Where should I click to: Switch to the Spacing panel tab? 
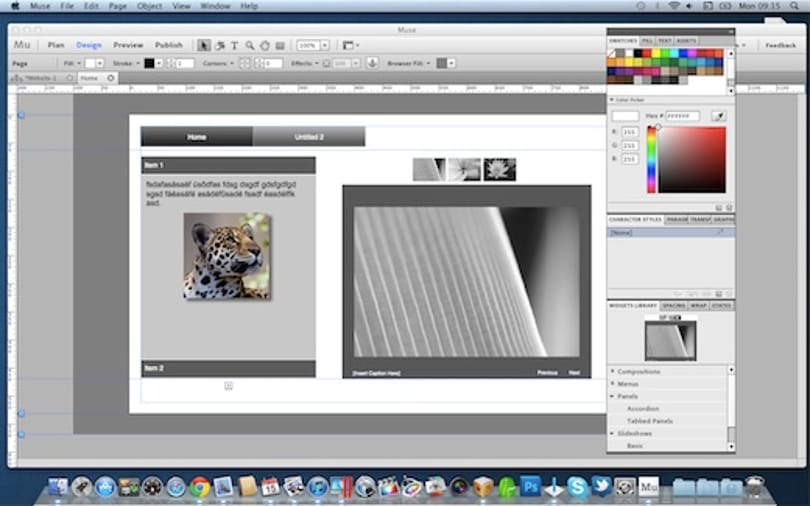674,306
